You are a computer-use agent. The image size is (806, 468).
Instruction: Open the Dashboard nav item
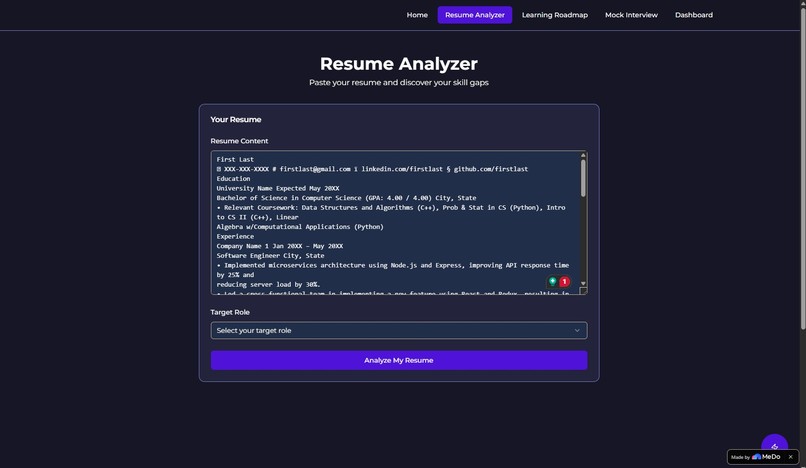(693, 15)
